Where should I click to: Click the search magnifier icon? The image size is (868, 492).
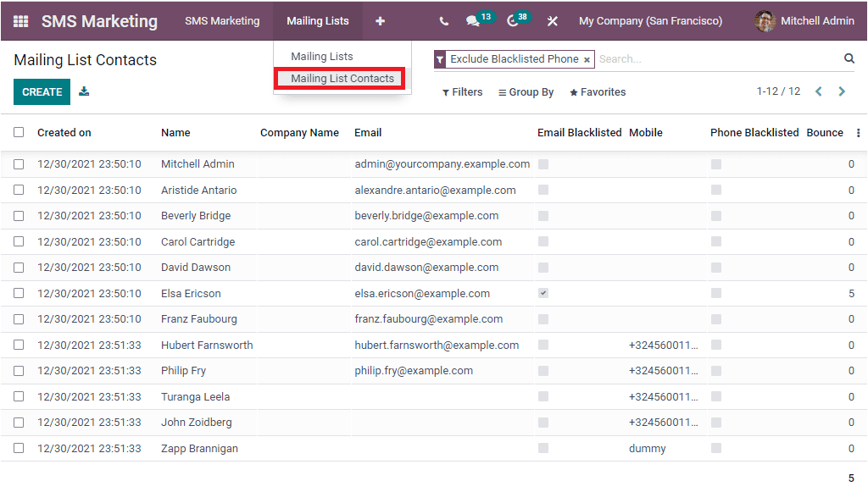point(849,58)
